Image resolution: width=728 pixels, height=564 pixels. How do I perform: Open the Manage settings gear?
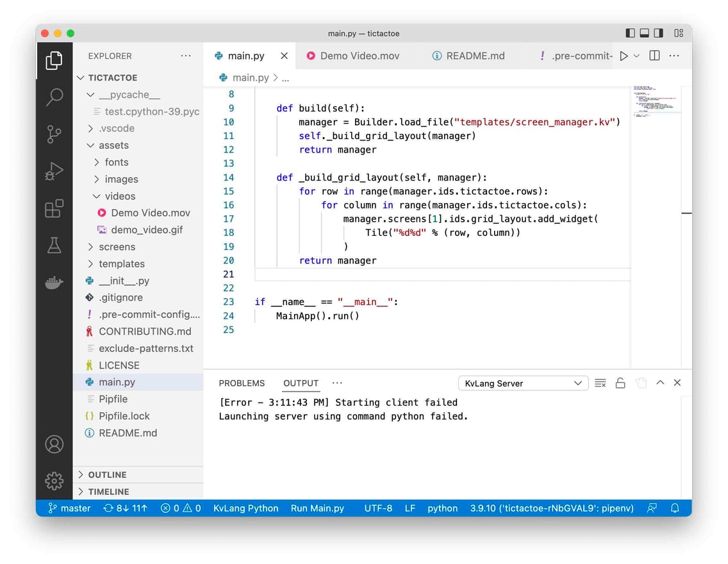(x=54, y=481)
